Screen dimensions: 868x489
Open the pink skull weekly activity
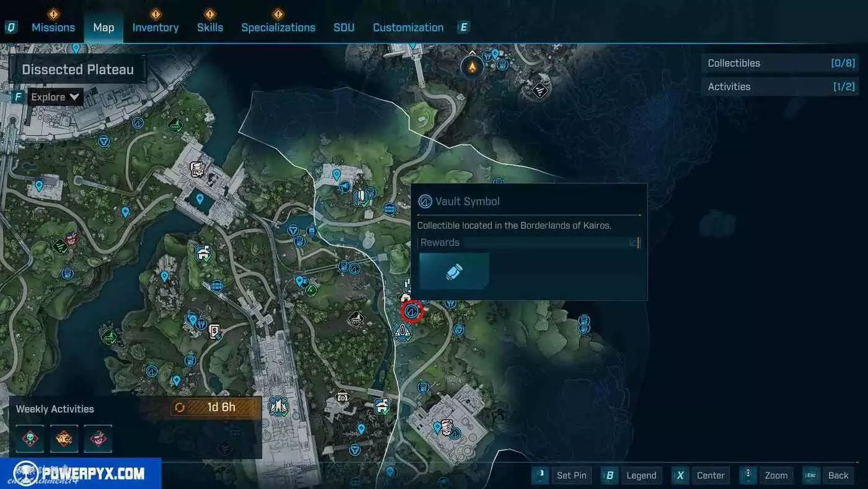pos(98,438)
